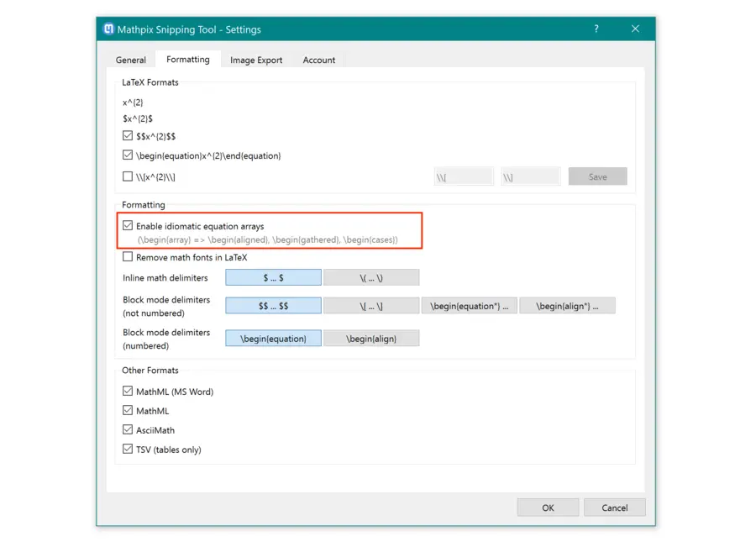The width and height of the screenshot is (756, 547).
Task: Enable the custom \\[x^{2}\\] format checkbox
Action: (128, 176)
